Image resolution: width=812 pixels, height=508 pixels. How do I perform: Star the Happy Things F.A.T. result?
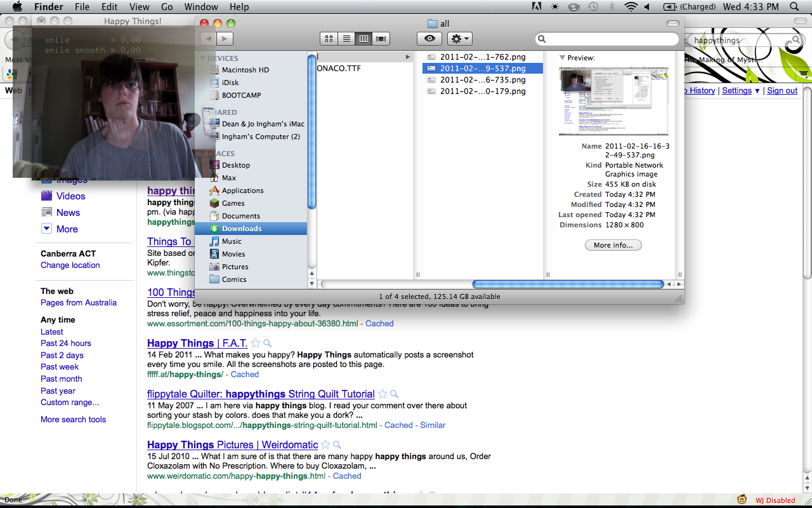coord(256,344)
